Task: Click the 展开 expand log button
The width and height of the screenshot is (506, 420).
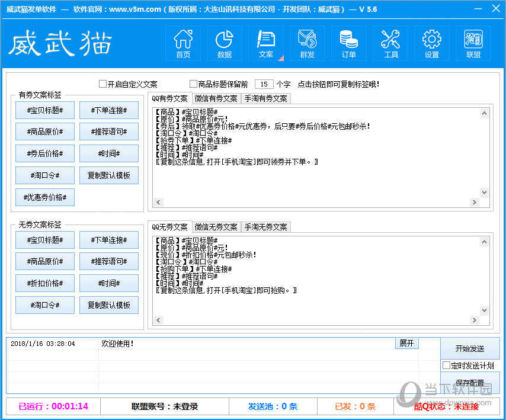Action: 406,343
